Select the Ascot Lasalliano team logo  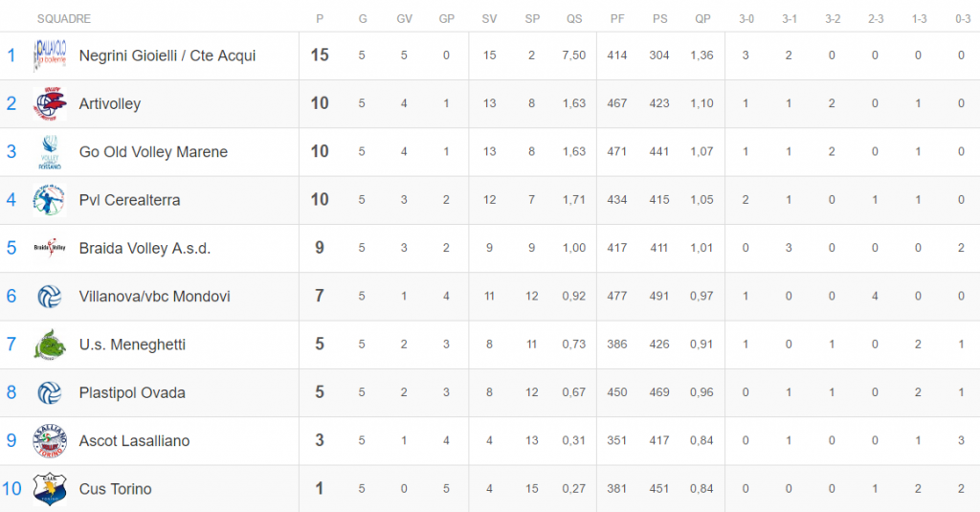pos(50,441)
